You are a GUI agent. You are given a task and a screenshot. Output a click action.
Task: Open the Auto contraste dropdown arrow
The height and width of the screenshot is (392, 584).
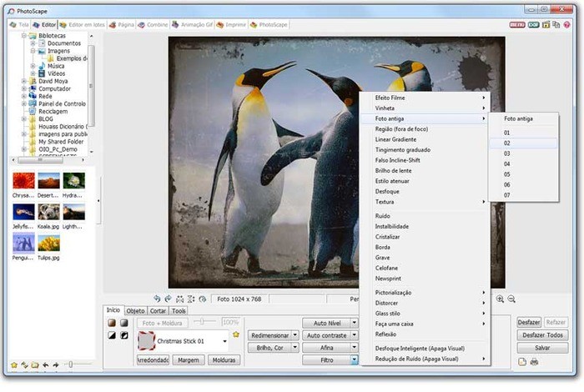355,335
